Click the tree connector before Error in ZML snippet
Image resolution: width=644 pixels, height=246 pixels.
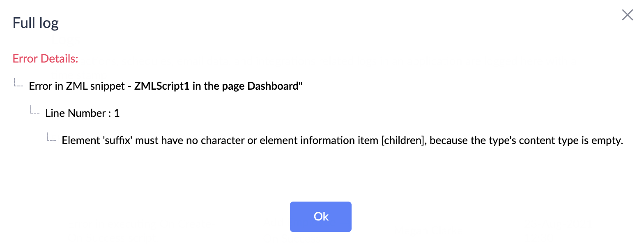point(18,84)
